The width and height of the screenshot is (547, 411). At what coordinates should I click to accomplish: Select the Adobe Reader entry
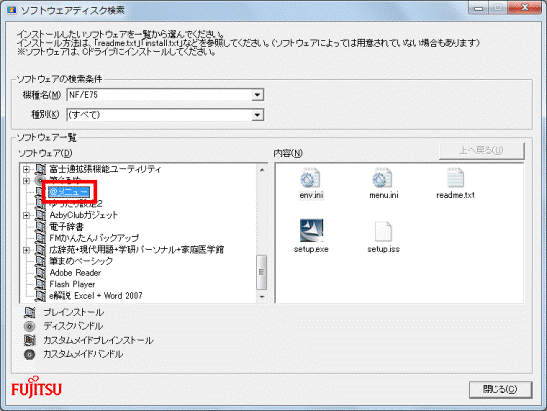[x=75, y=272]
